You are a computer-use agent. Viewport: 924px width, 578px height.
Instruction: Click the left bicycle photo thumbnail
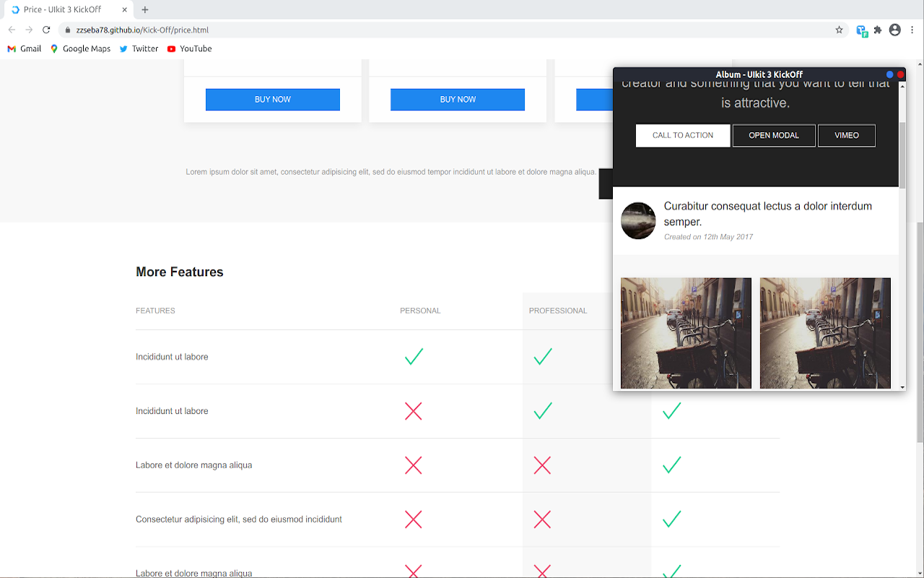click(x=685, y=333)
